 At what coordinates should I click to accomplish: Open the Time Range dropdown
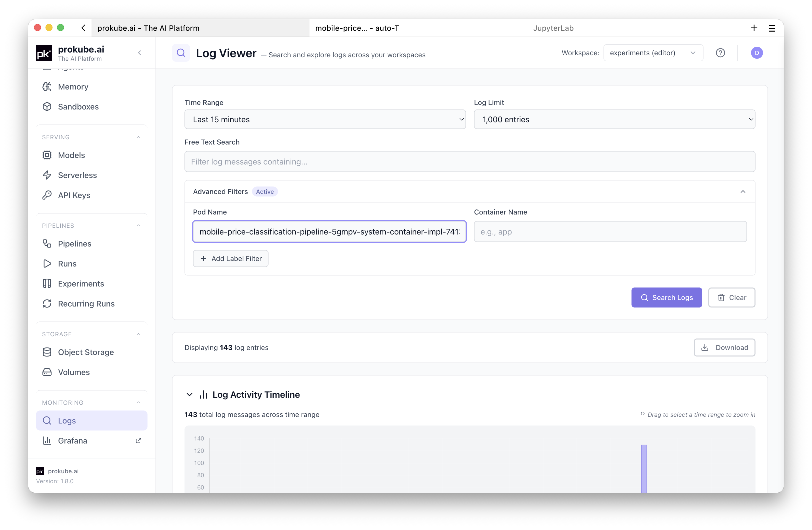(x=325, y=119)
